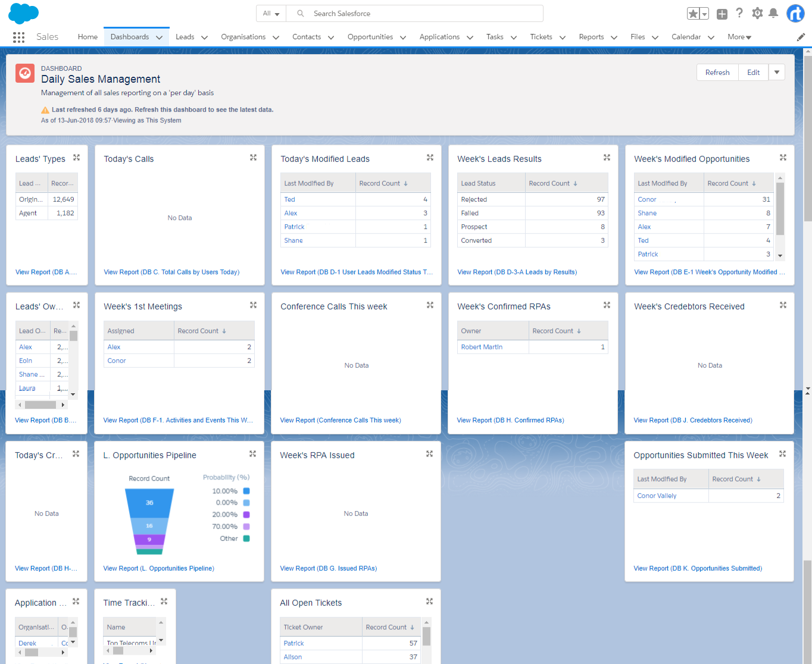Expand the Week's 1st Meetings widget
Image resolution: width=812 pixels, height=664 pixels.
pyautogui.click(x=253, y=305)
